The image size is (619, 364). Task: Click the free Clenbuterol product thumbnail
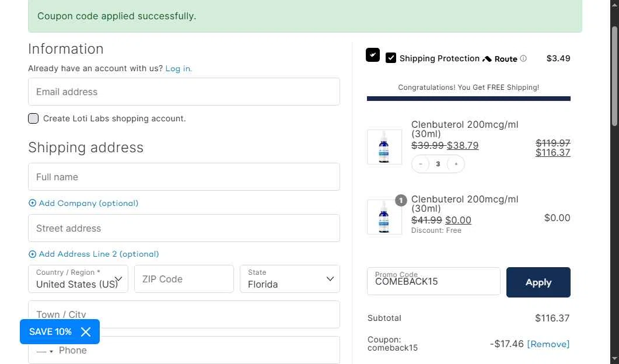(x=384, y=217)
